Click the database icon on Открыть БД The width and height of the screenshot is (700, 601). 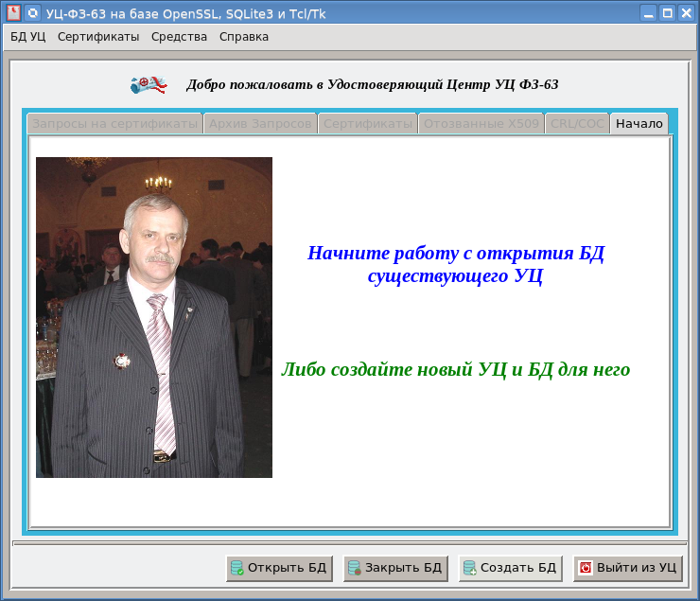click(x=237, y=568)
